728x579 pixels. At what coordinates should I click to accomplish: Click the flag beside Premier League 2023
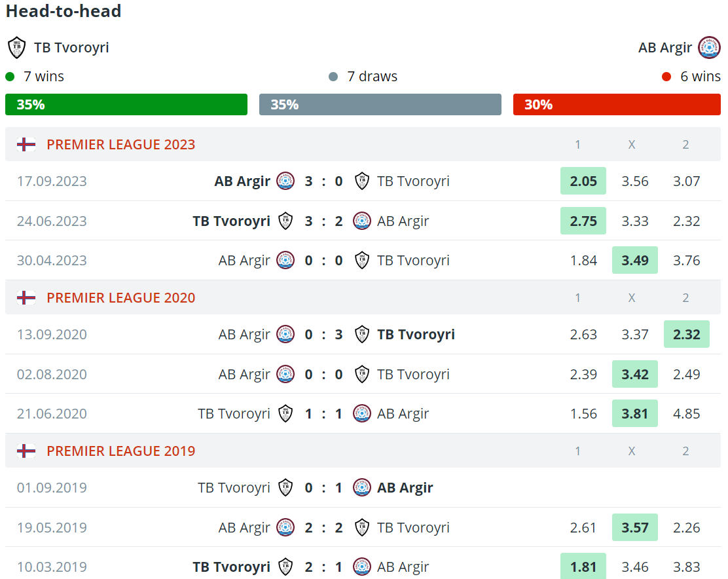(26, 145)
